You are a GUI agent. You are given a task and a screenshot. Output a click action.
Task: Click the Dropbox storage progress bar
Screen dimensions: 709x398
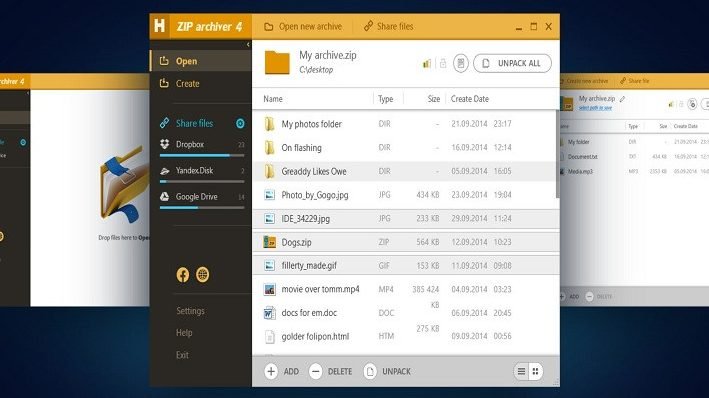click(x=202, y=156)
